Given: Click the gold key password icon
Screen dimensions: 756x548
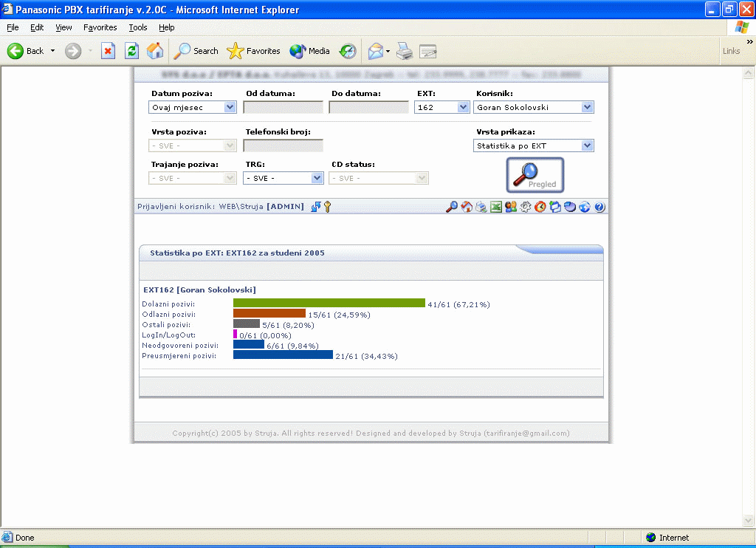Looking at the screenshot, I should pos(327,207).
